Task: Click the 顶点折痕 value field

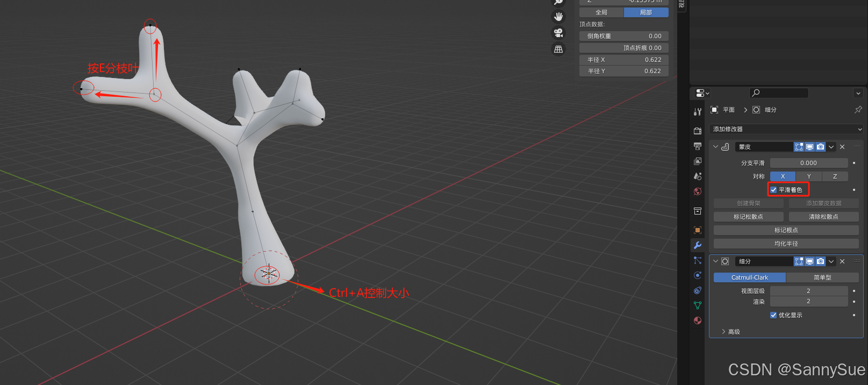Action: click(x=624, y=48)
